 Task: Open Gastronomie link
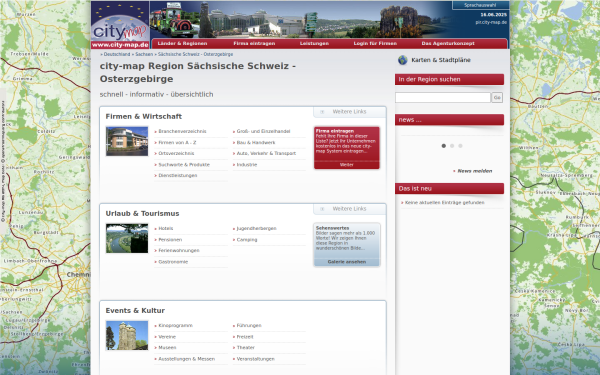coord(173,262)
